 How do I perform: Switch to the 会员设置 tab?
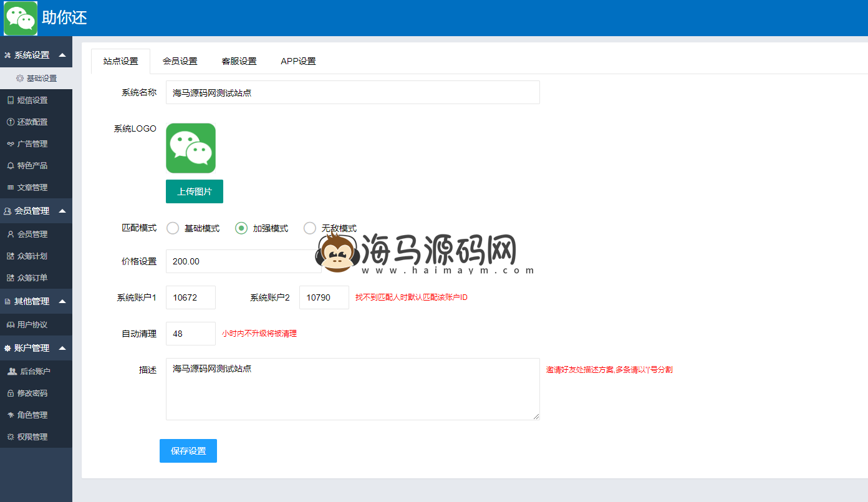tap(180, 61)
